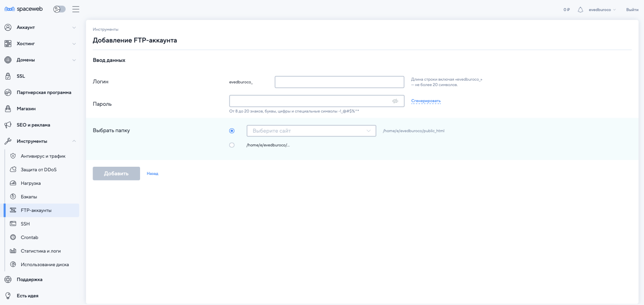This screenshot has height=305, width=644.
Task: Click the SEO и реклама megaphone icon
Action: pyautogui.click(x=8, y=125)
